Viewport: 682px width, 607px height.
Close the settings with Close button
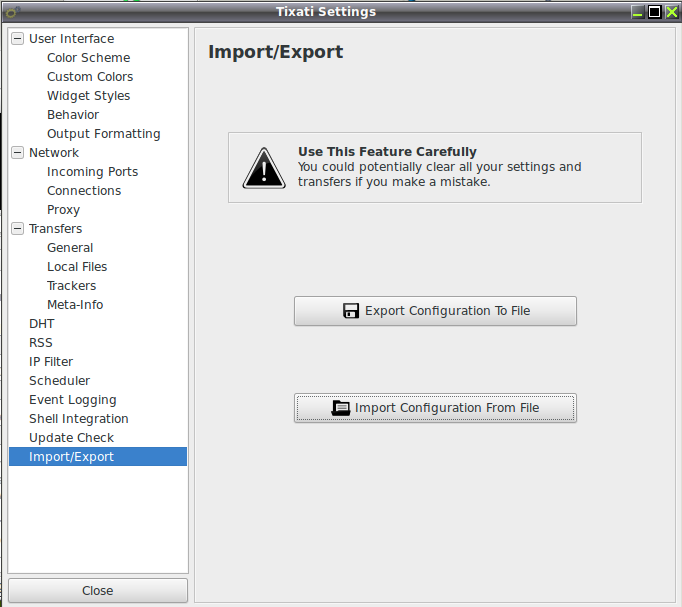(98, 590)
